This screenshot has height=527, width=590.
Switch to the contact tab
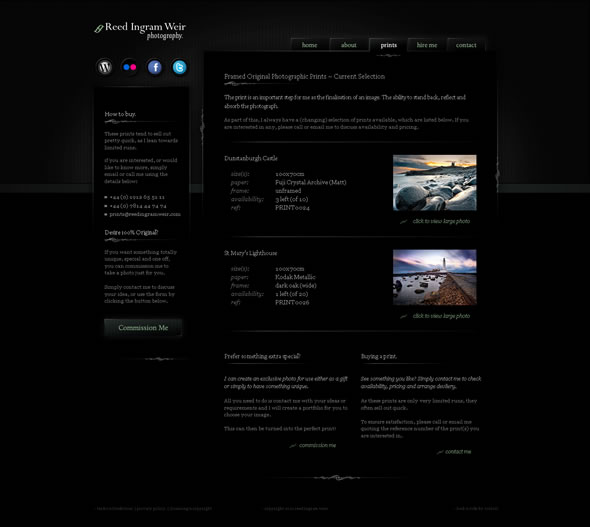(x=466, y=45)
